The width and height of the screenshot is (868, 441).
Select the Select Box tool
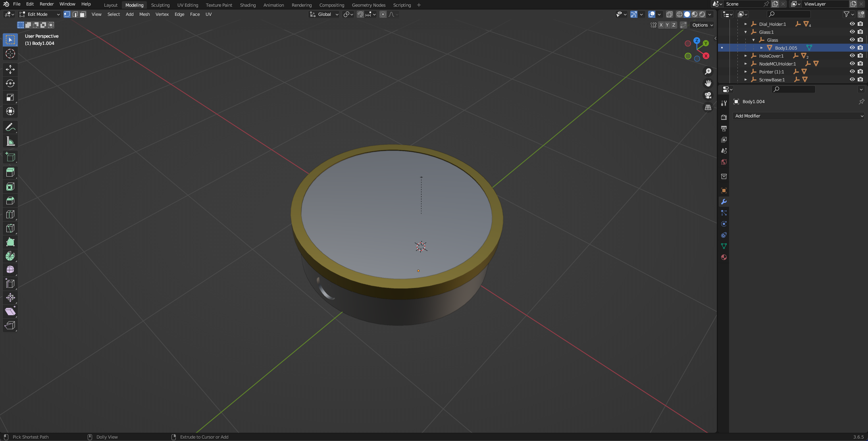tap(10, 40)
